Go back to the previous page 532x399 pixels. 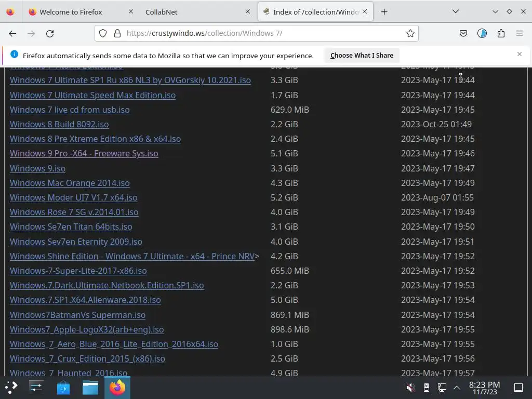12,33
